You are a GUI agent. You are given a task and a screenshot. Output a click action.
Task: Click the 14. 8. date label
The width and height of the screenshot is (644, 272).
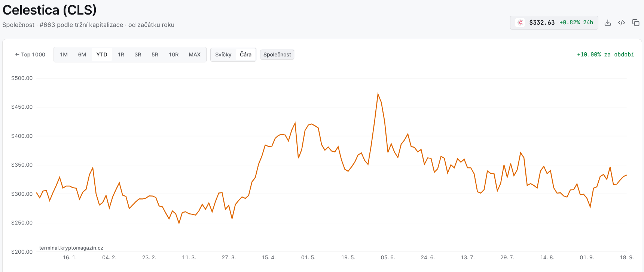[547, 257]
